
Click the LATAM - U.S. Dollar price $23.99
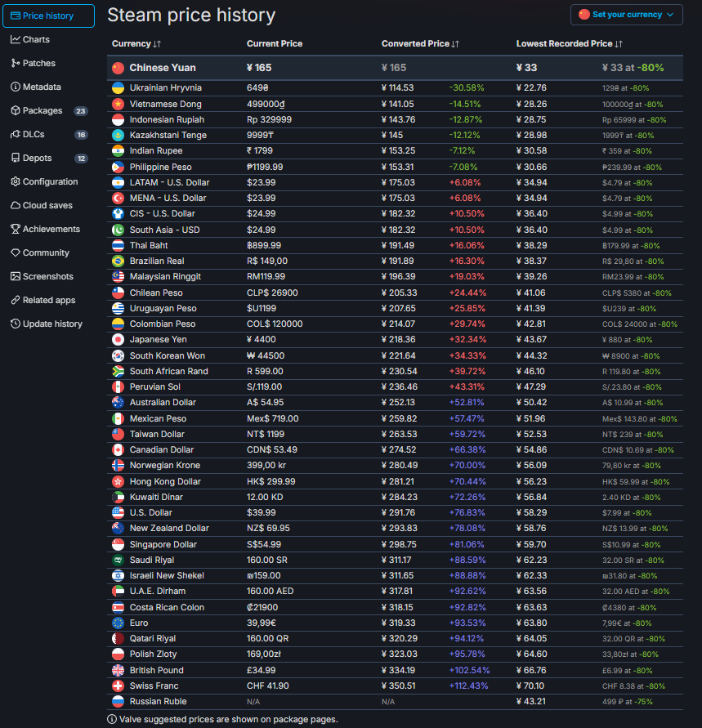pyautogui.click(x=261, y=182)
